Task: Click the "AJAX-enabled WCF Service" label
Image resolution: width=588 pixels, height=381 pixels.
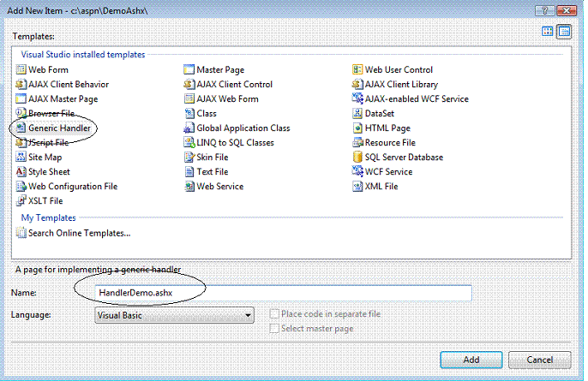Action: click(417, 99)
